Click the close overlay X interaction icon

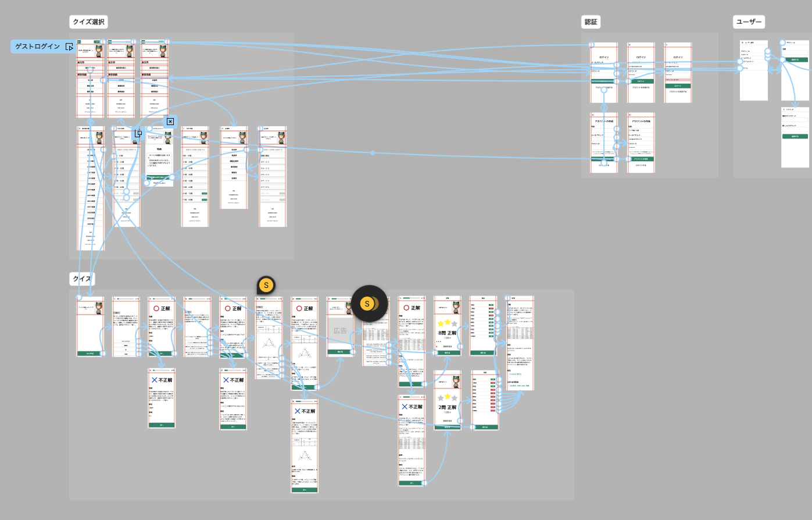click(x=170, y=122)
